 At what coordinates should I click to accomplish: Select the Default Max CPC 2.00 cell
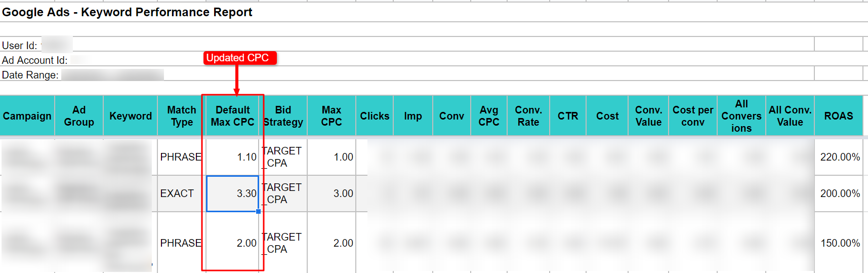click(232, 243)
